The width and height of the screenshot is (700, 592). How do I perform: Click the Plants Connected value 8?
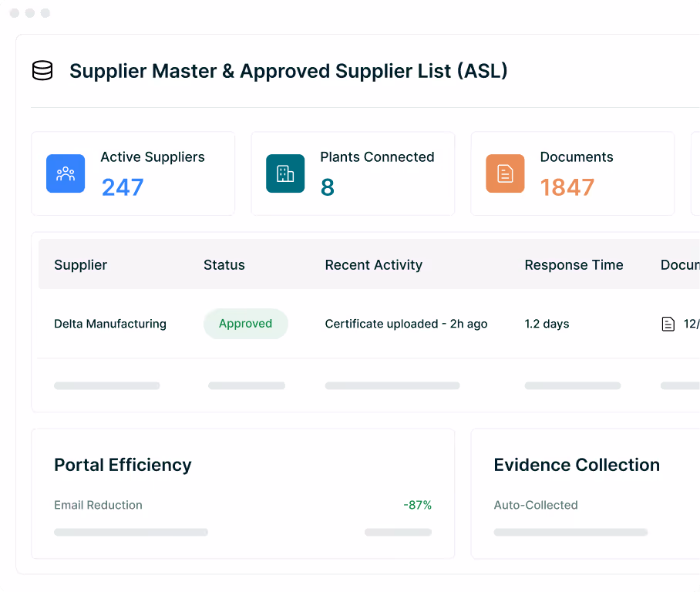click(327, 187)
